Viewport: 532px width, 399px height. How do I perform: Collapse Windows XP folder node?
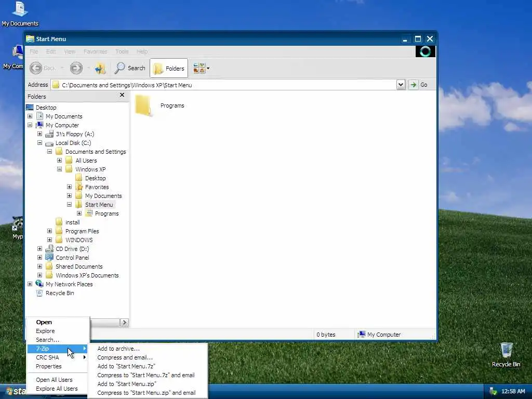pyautogui.click(x=59, y=169)
